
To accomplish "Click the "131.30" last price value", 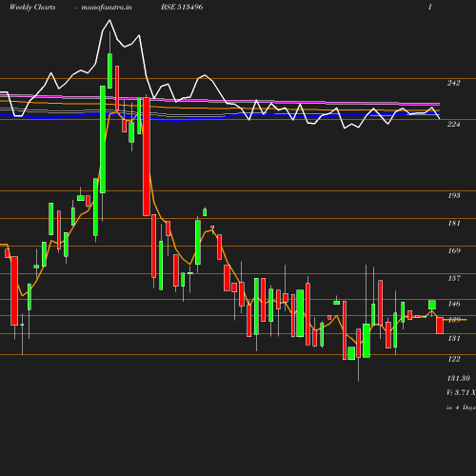I will pos(458,378).
